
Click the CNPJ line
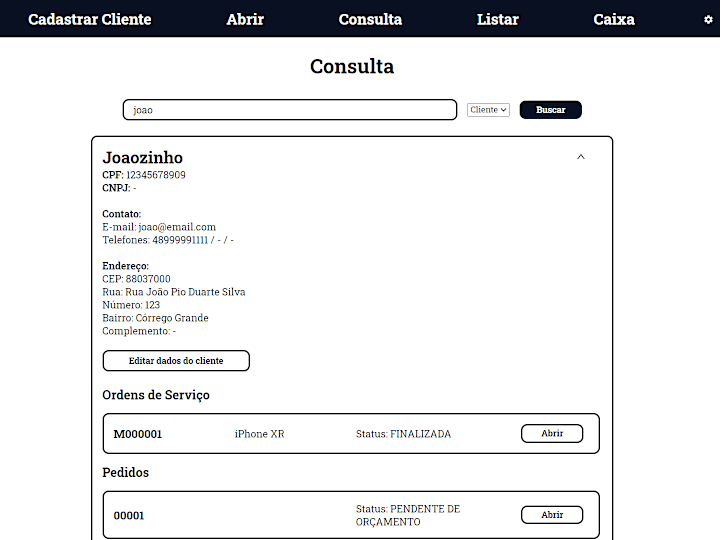[119, 188]
